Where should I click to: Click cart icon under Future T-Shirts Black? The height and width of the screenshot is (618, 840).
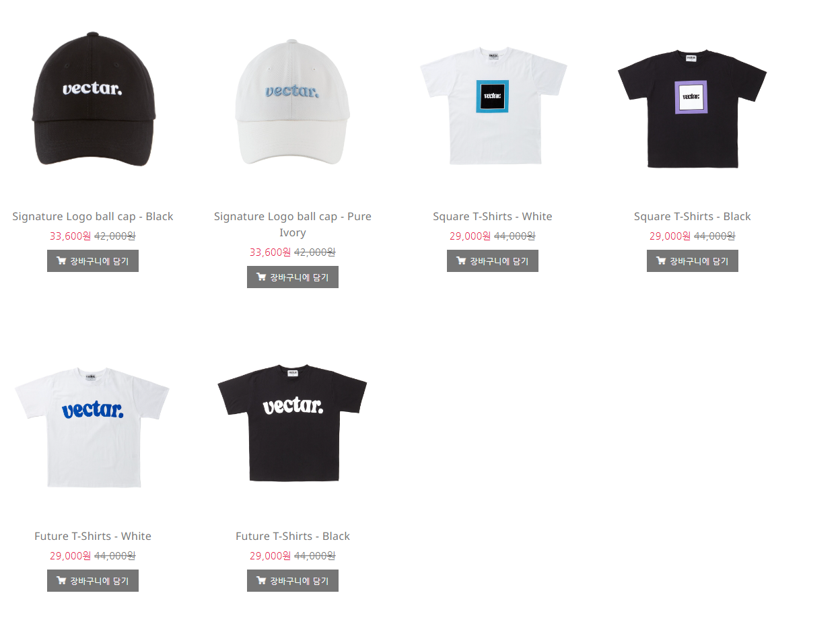tap(261, 581)
